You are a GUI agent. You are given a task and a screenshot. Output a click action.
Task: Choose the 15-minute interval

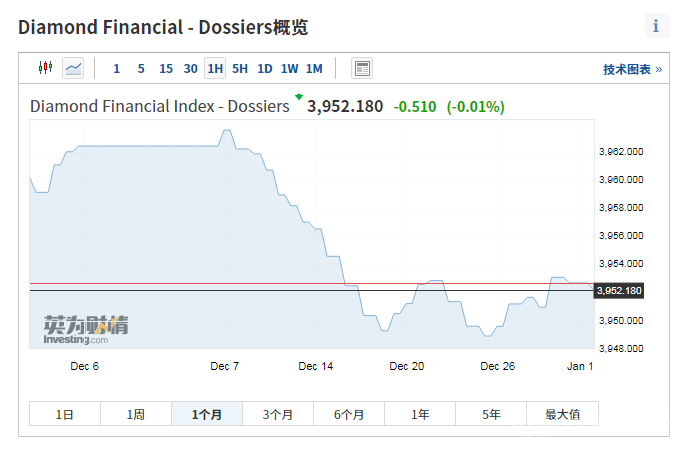166,68
